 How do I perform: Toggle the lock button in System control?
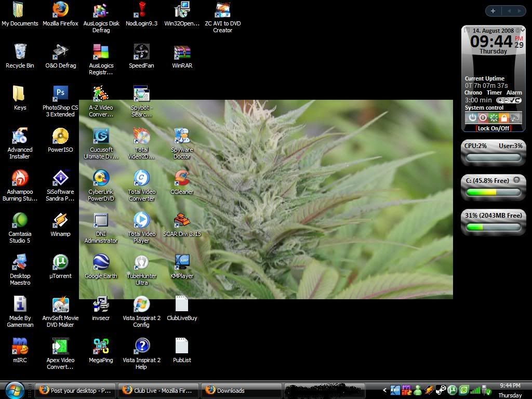(x=504, y=117)
